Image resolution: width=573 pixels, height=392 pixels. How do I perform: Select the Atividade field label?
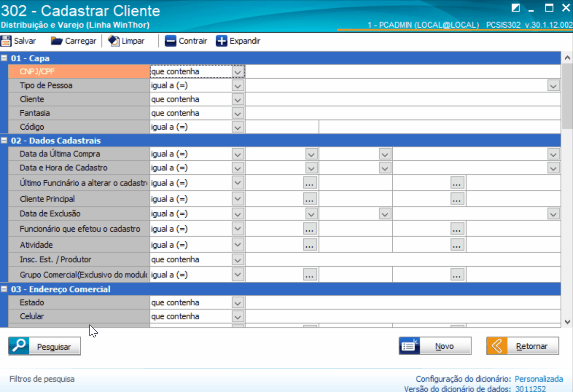[x=36, y=245]
